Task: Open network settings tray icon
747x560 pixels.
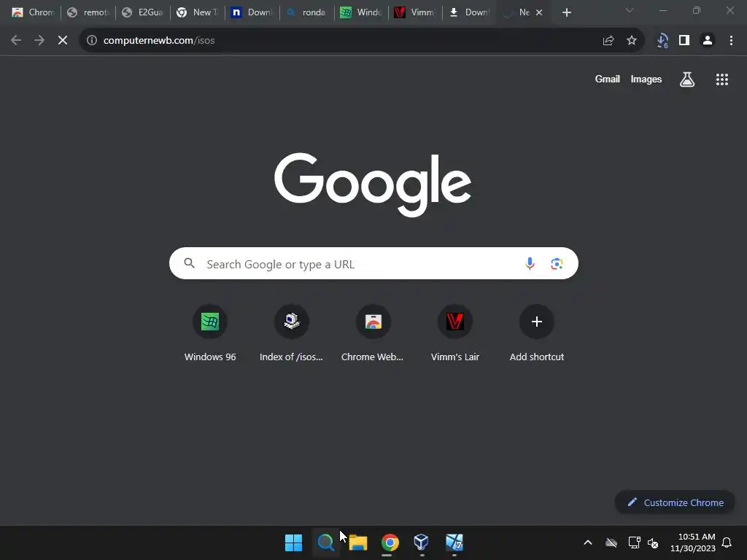Action: tap(634, 542)
